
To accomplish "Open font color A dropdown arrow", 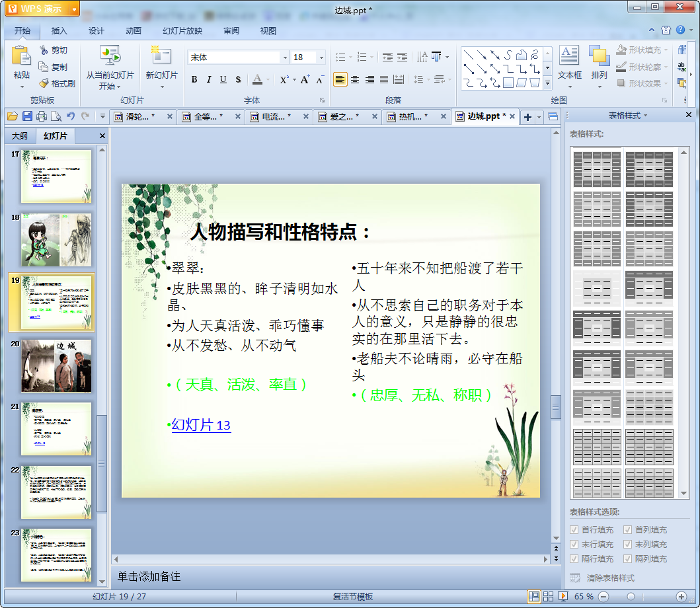I will [268, 80].
